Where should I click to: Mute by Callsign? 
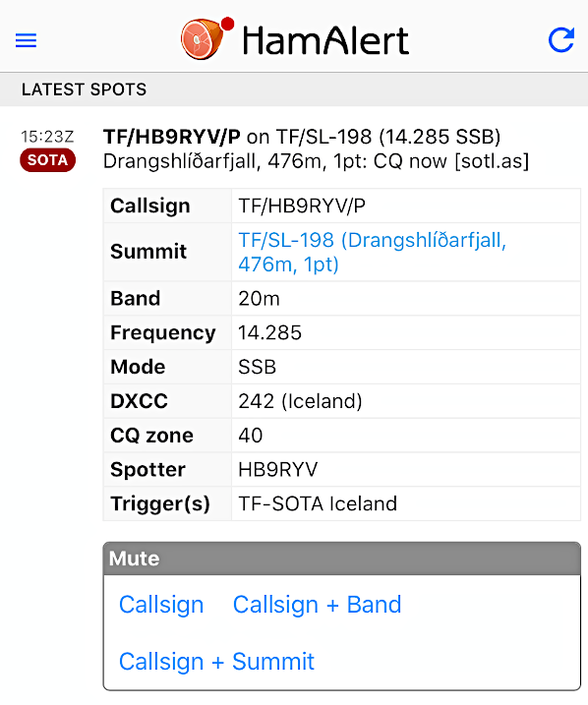161,605
